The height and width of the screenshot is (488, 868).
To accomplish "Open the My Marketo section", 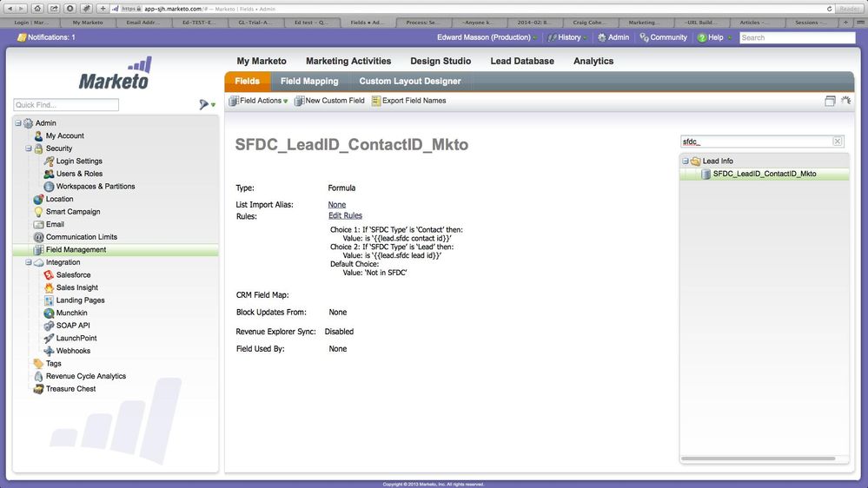I will coord(262,61).
